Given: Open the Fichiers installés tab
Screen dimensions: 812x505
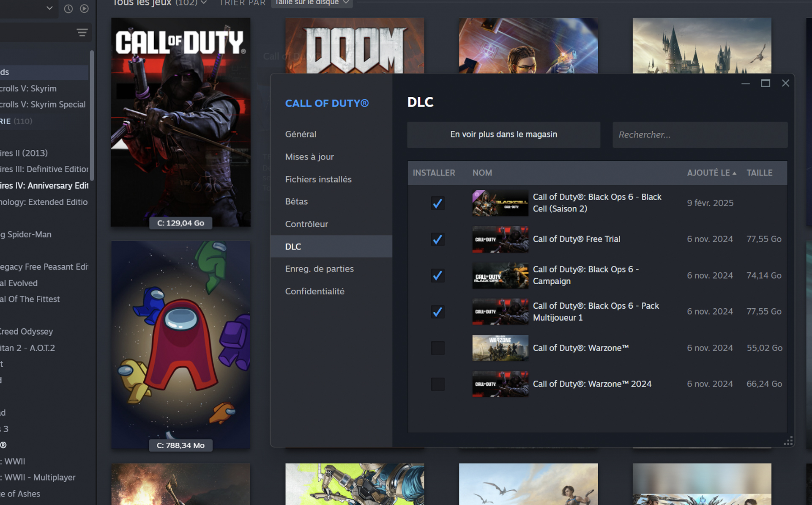Looking at the screenshot, I should [331, 179].
